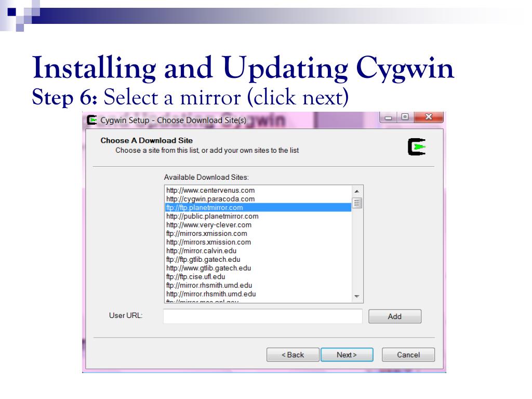Click the 'User URL:' label
The height and width of the screenshot is (399, 532).
click(126, 315)
